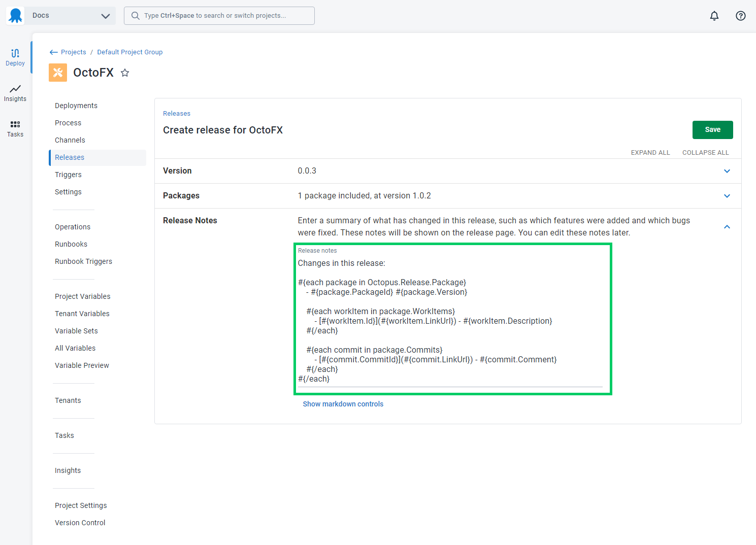Save the new release
Image resolution: width=756 pixels, height=545 pixels.
pyautogui.click(x=712, y=130)
